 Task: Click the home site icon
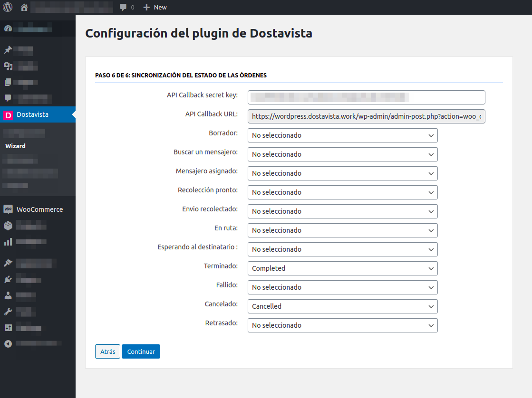click(x=24, y=7)
